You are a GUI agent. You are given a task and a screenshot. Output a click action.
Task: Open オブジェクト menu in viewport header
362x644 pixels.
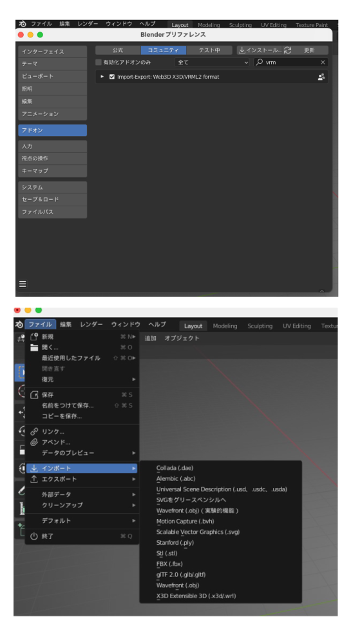tap(182, 338)
